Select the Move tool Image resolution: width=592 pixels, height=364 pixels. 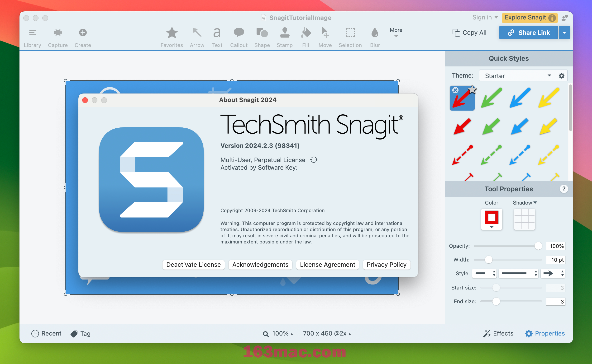(325, 37)
